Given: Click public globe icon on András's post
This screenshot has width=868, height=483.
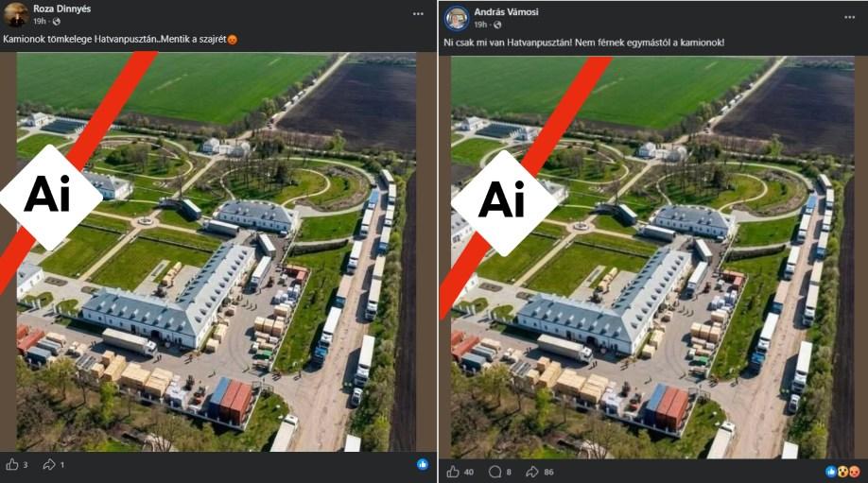Looking at the screenshot, I should coord(497,25).
